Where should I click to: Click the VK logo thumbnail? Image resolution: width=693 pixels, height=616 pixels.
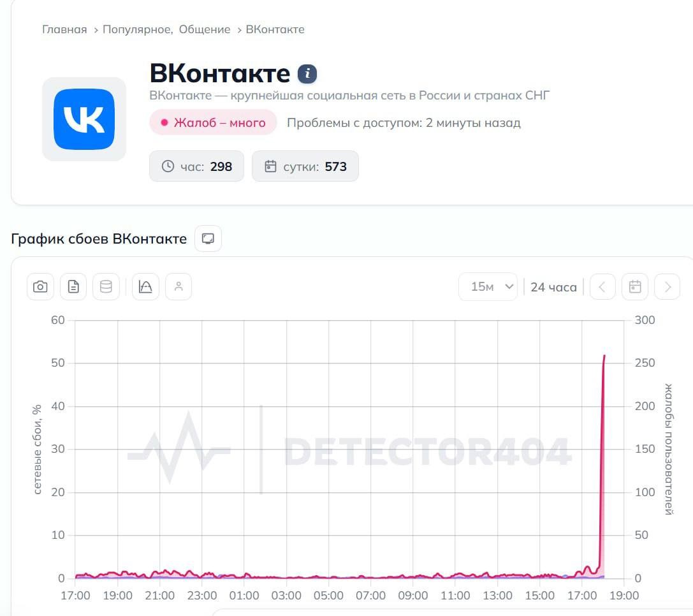pos(84,119)
